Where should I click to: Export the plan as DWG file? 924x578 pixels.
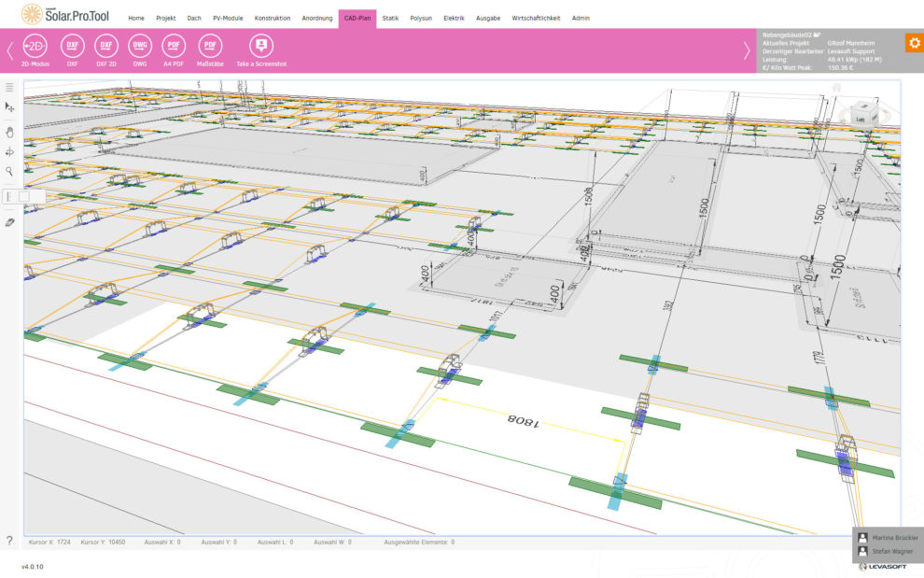point(140,46)
